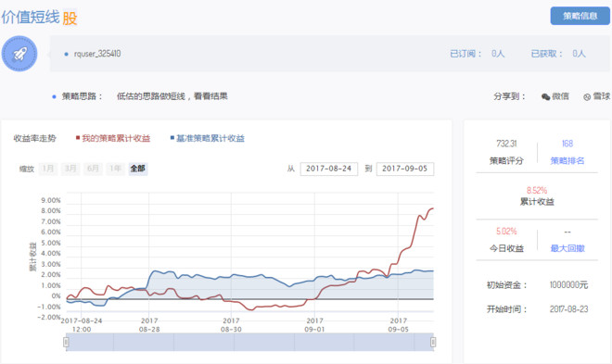Image resolution: width=612 pixels, height=364 pixels.
Task: Select the 6月 zoom range
Action: pyautogui.click(x=93, y=169)
